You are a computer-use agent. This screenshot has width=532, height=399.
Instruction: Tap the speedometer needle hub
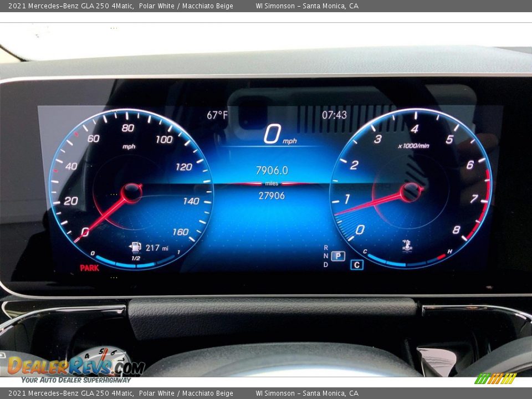tap(132, 192)
